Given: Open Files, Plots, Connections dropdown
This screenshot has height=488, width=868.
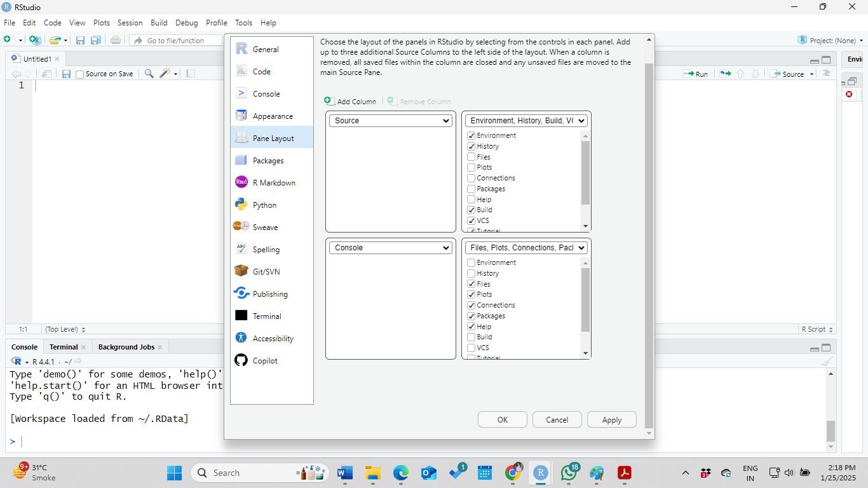Looking at the screenshot, I should [x=526, y=248].
